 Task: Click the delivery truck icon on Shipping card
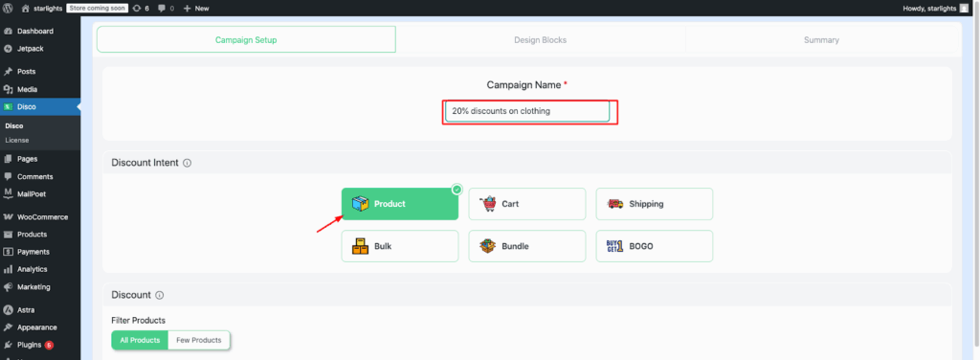[615, 204]
